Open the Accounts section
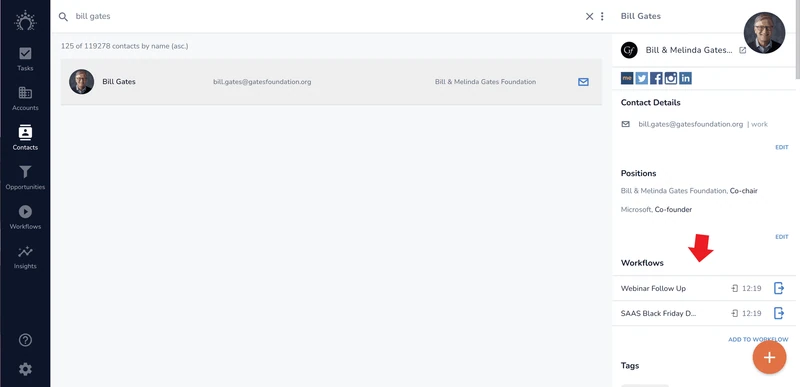This screenshot has height=387, width=800. (25, 99)
